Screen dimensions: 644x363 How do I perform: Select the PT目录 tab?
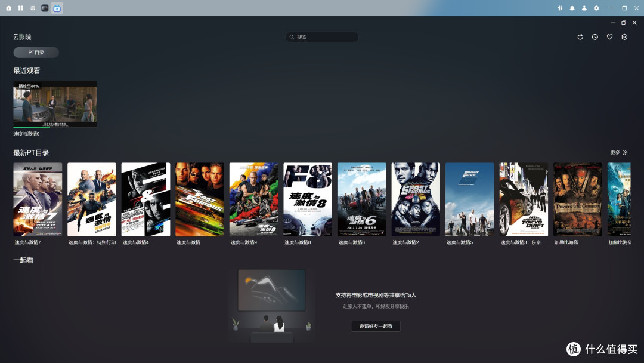click(36, 53)
